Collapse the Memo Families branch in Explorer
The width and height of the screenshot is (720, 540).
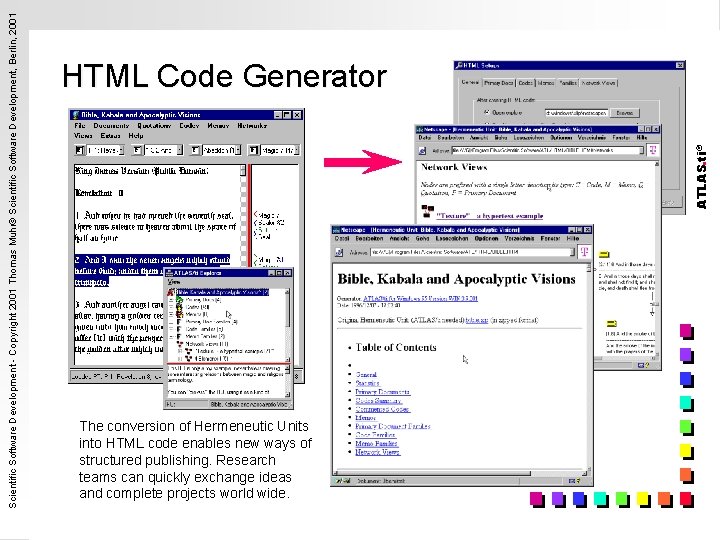pyautogui.click(x=171, y=337)
